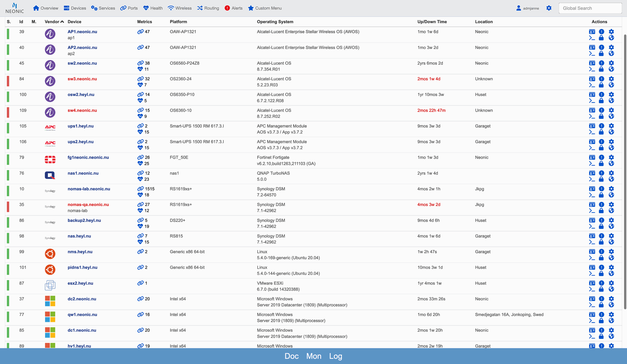The image size is (627, 364).
Task: Open the Health menu
Action: coord(153,8)
